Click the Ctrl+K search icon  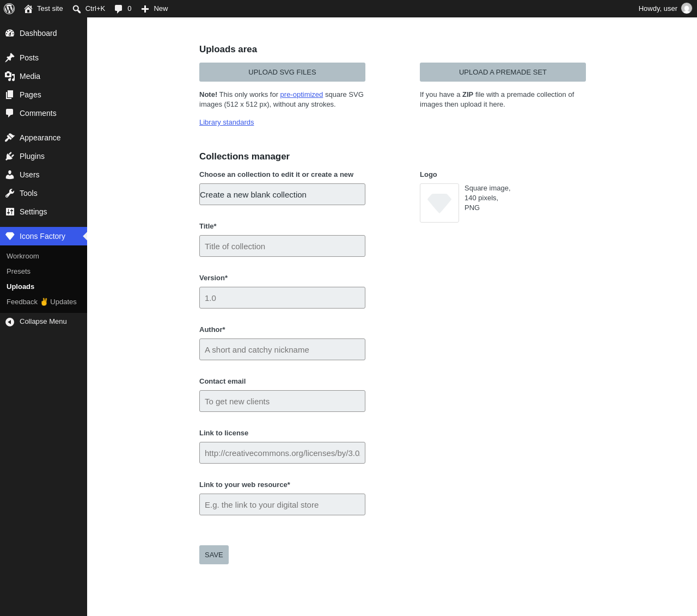(77, 9)
